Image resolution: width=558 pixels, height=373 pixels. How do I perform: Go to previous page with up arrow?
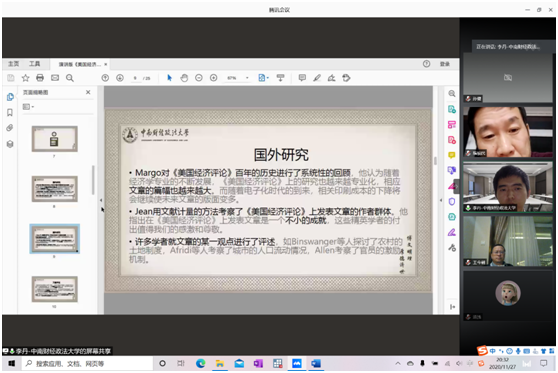pyautogui.click(x=105, y=78)
